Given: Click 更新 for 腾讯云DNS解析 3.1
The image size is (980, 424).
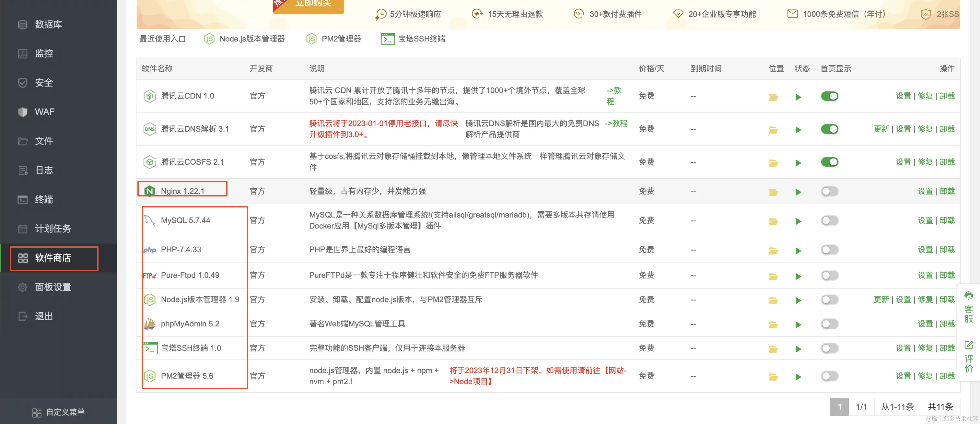Looking at the screenshot, I should pyautogui.click(x=881, y=129).
